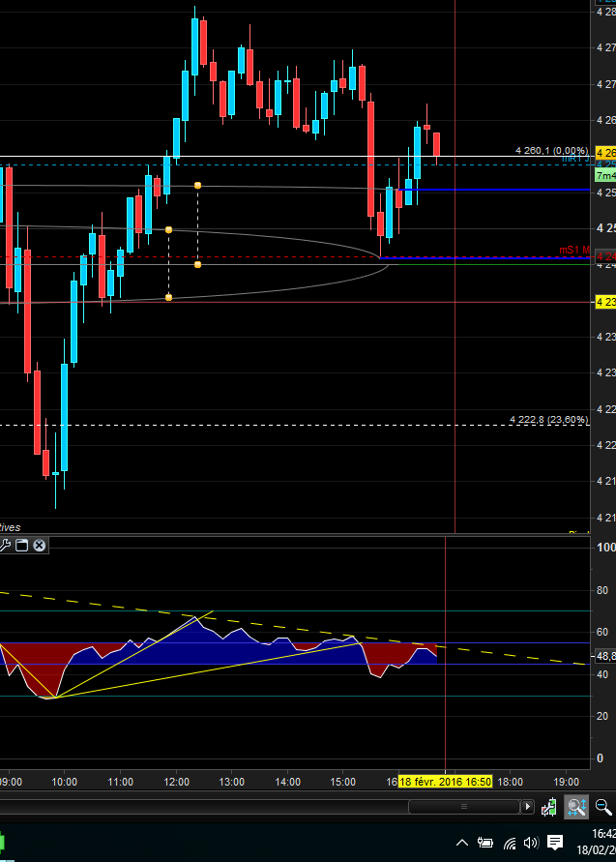Screen dimensions: 616x862
Task: Click the 13:00 time axis label
Action: tap(232, 782)
